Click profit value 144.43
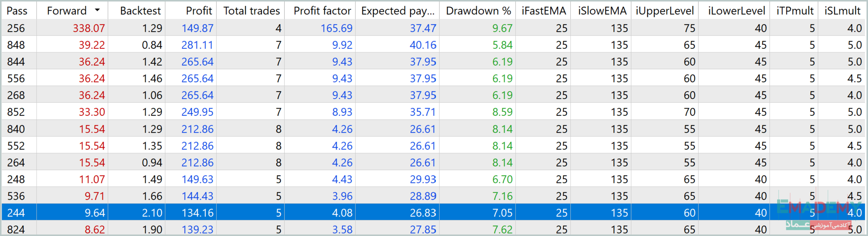The image size is (868, 236). point(197,196)
